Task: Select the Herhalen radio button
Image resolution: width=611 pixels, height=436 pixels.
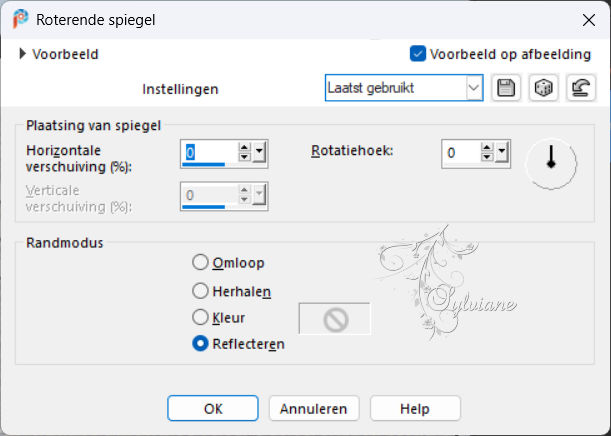Action: point(200,291)
